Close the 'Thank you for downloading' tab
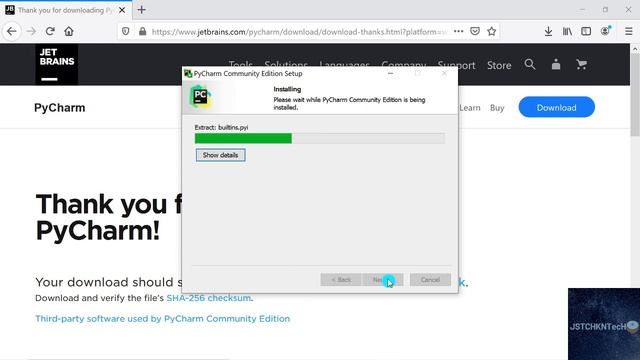This screenshot has width=640, height=360. [122, 10]
